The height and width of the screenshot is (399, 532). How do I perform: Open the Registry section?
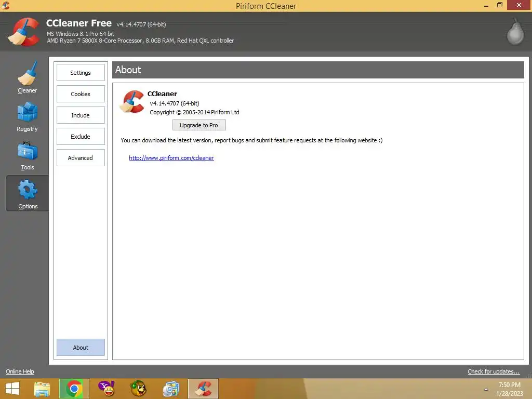27,117
